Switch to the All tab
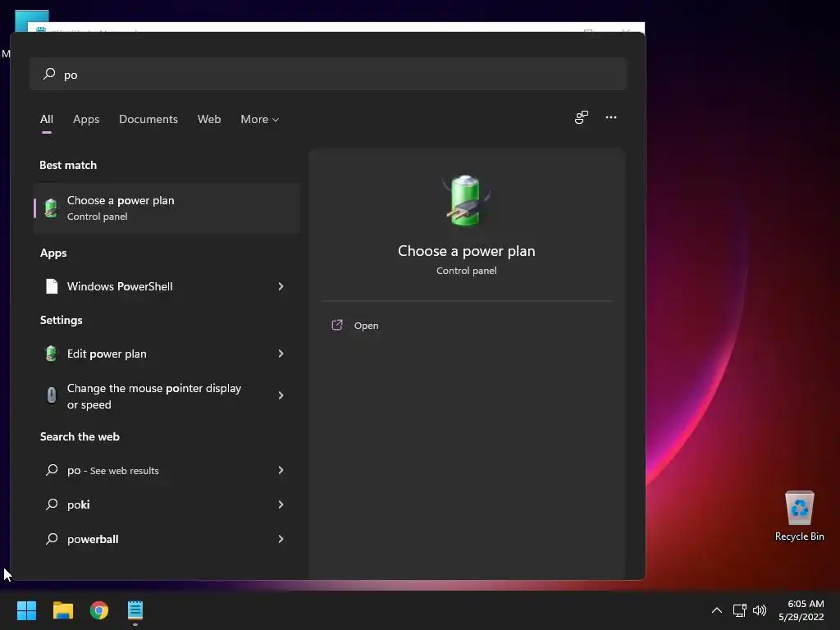 (x=47, y=120)
